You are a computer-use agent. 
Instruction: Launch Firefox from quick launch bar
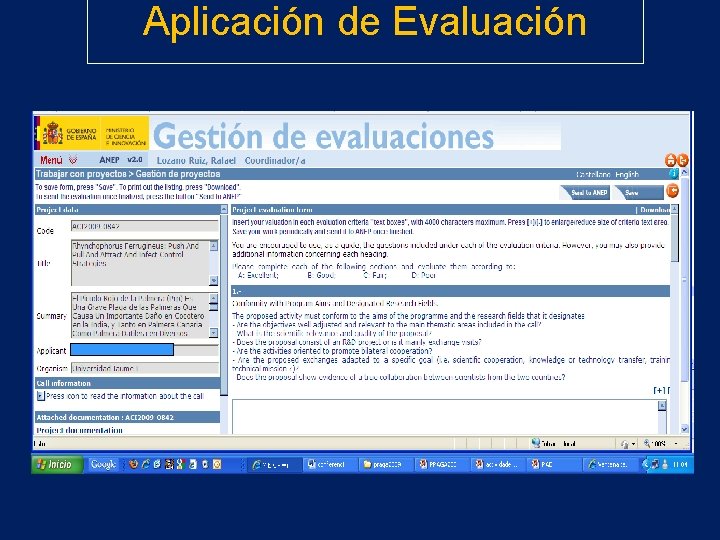click(x=133, y=464)
